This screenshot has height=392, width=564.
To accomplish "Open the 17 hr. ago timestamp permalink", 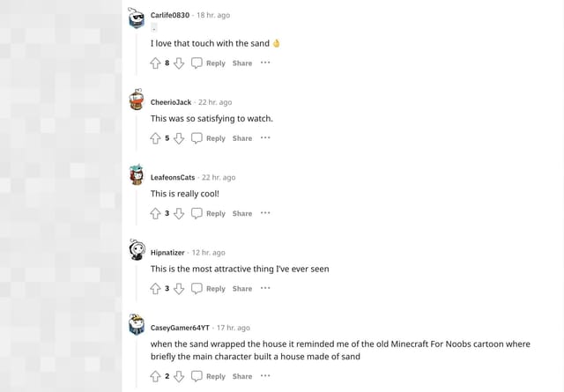I will 234,328.
